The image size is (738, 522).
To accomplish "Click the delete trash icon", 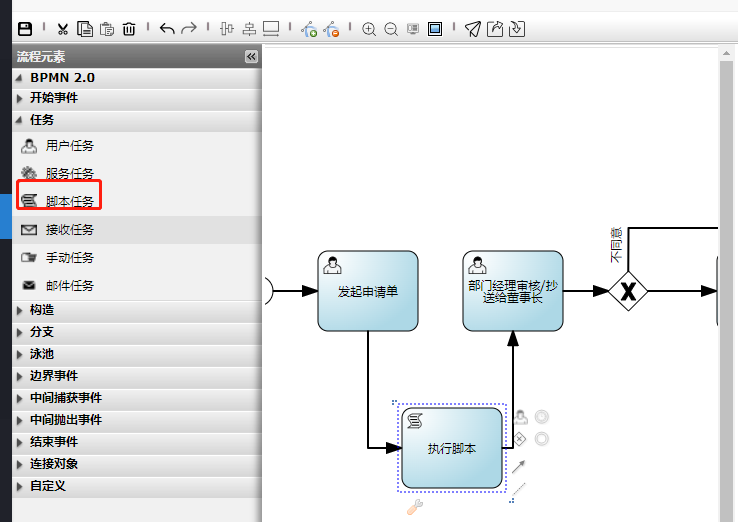I will 129,29.
